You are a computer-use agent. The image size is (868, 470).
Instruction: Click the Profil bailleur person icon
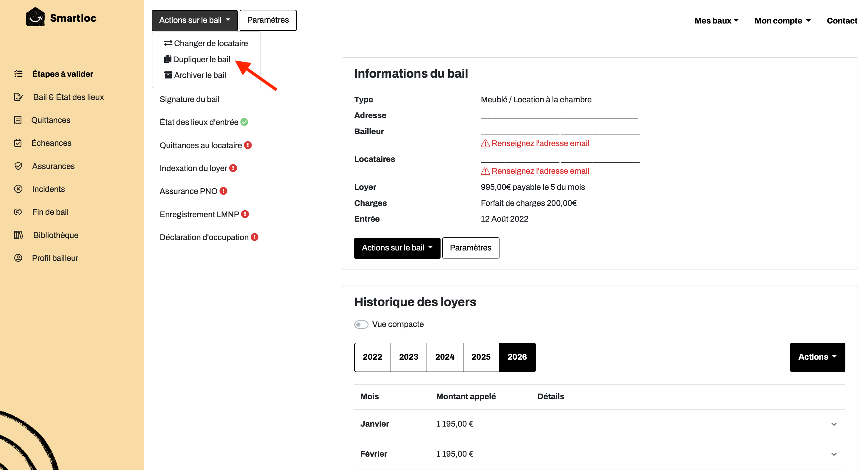pyautogui.click(x=18, y=258)
